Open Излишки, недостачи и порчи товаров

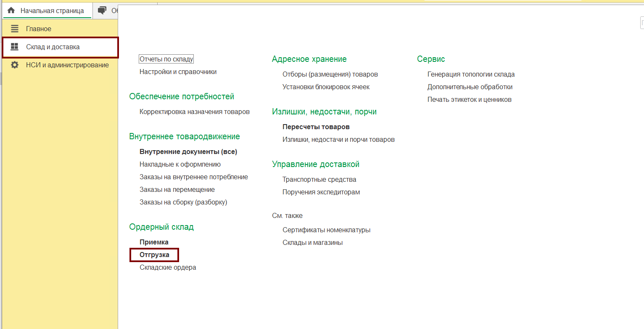coord(339,140)
